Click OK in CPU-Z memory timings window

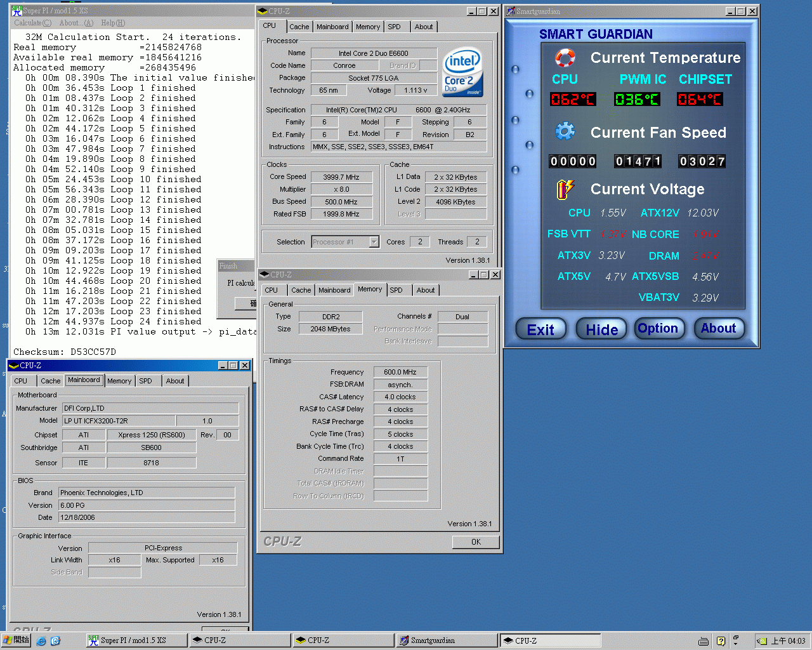(x=476, y=542)
